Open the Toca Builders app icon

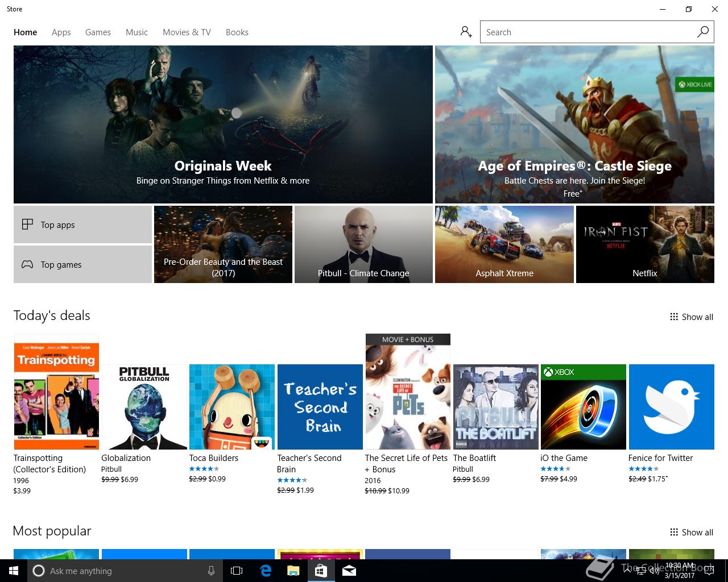click(232, 407)
